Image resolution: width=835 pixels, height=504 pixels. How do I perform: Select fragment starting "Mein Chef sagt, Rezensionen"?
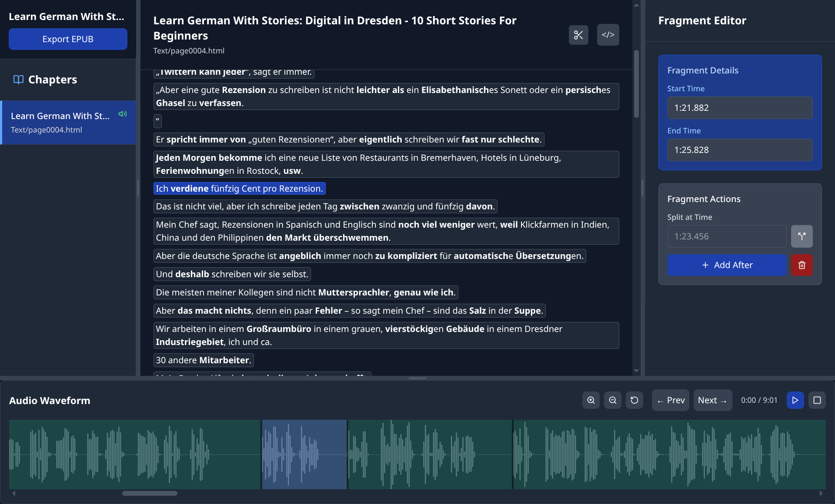pos(386,231)
